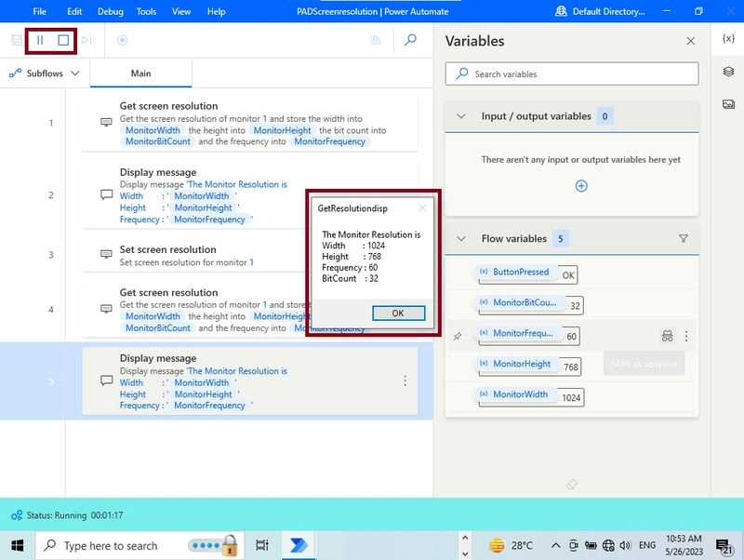
Task: Select the ButtonPressed variable
Action: 516,272
